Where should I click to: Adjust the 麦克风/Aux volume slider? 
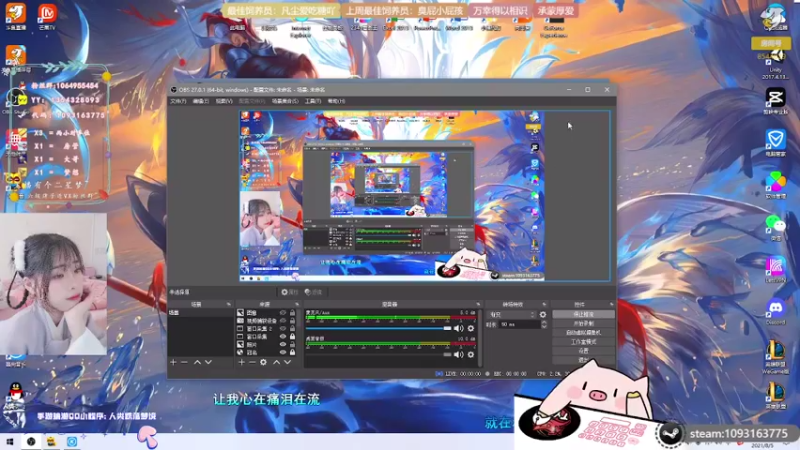[x=378, y=329]
